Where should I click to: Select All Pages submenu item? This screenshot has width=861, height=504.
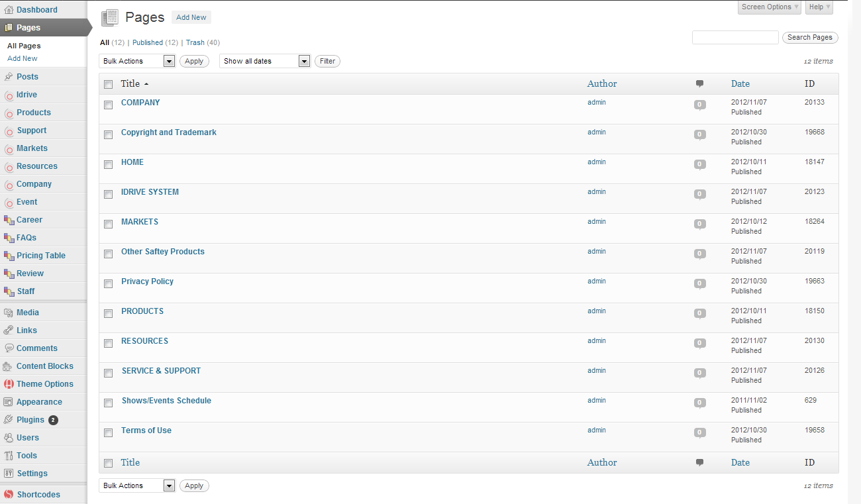[24, 46]
